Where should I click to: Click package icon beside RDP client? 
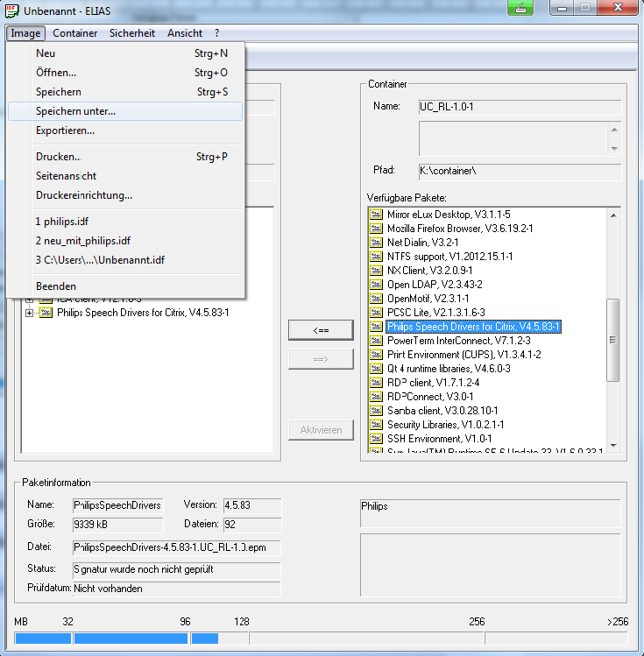tap(376, 383)
